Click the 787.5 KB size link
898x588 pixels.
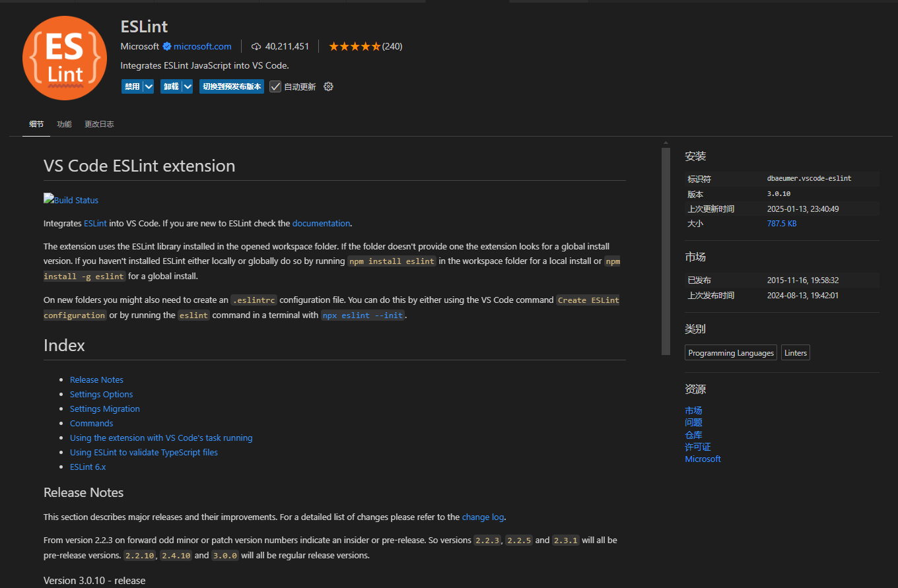click(x=782, y=224)
